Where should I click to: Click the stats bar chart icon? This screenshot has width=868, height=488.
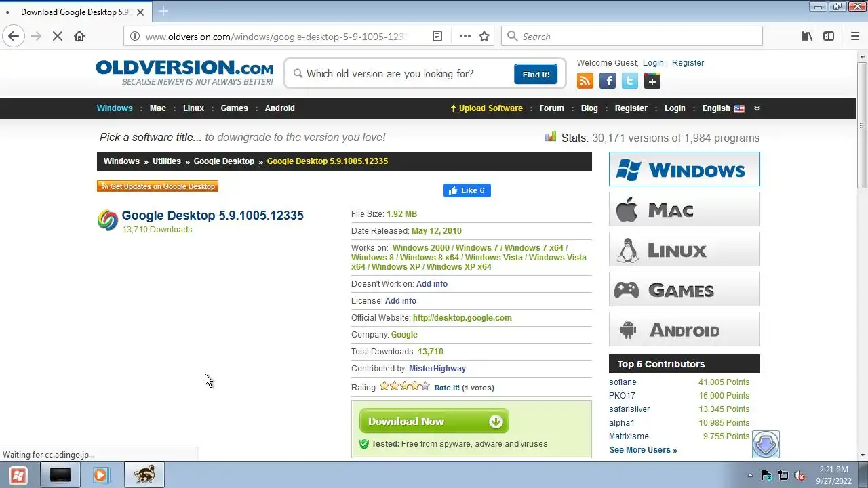click(551, 137)
